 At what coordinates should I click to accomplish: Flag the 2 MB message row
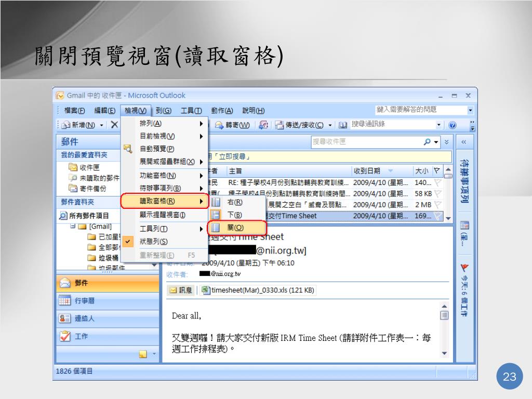tap(437, 205)
